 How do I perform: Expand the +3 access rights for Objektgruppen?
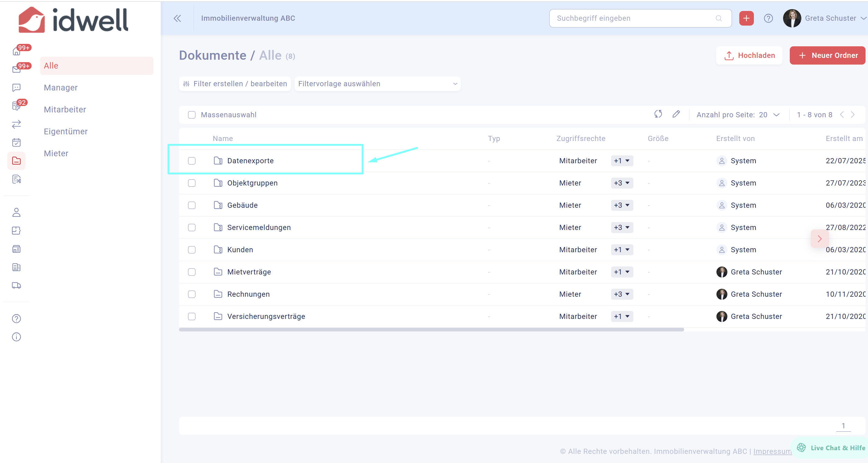pos(622,183)
